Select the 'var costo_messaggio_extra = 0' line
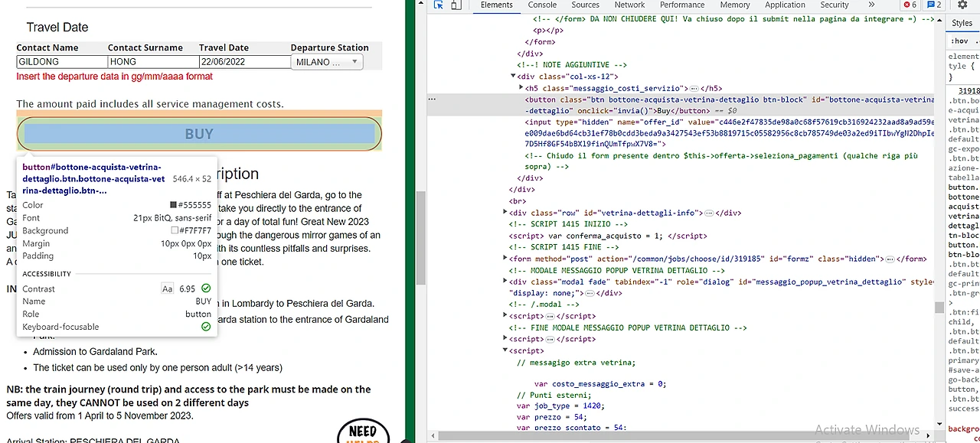The width and height of the screenshot is (980, 443). tap(600, 384)
